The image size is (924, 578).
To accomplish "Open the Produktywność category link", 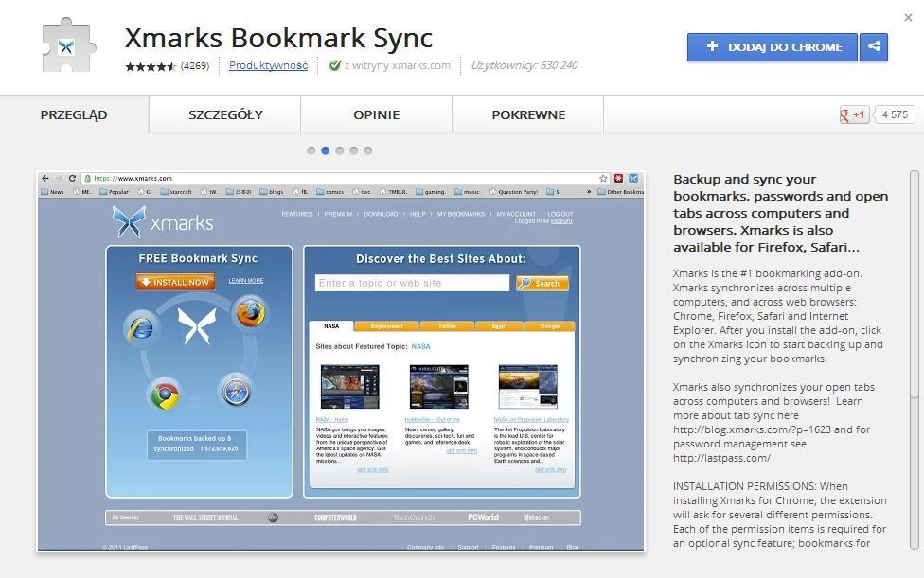I will [268, 65].
